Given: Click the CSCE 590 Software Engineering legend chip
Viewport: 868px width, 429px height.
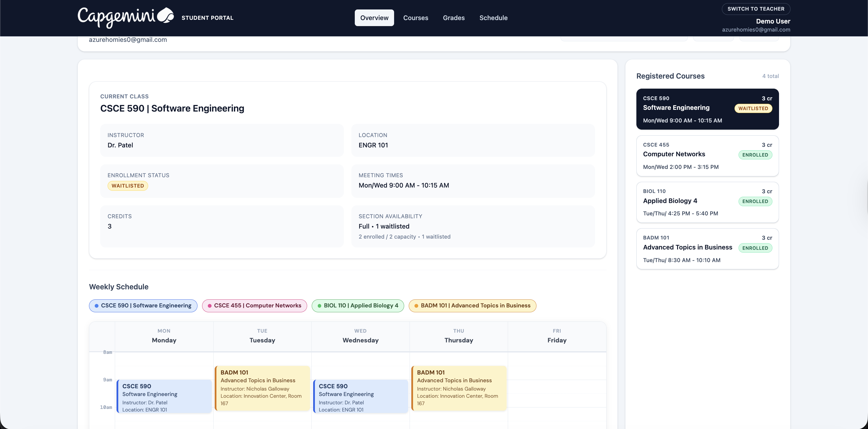Looking at the screenshot, I should pos(143,306).
